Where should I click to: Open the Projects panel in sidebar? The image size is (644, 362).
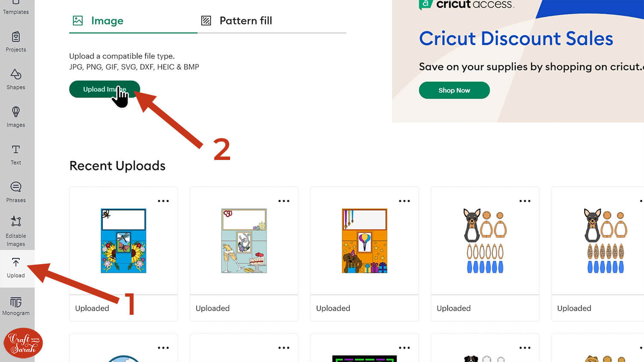point(16,42)
